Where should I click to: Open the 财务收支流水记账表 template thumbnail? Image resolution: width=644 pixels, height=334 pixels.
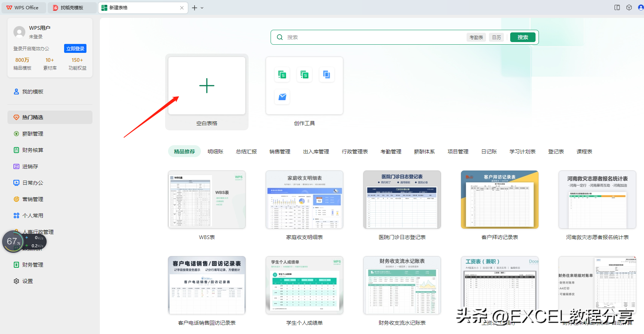coord(402,285)
